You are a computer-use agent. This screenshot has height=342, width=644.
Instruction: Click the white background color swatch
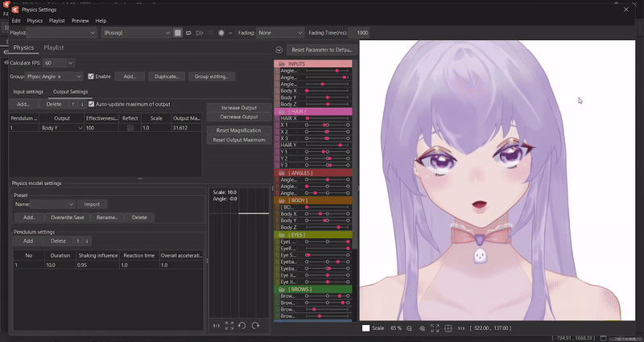click(x=366, y=328)
